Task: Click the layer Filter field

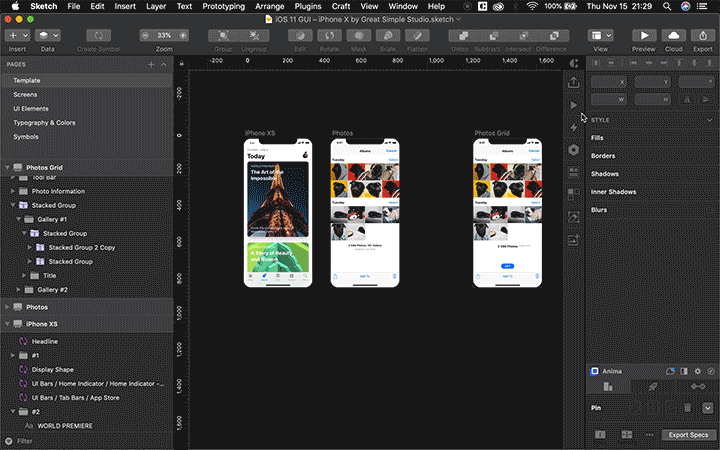Action: (87, 441)
